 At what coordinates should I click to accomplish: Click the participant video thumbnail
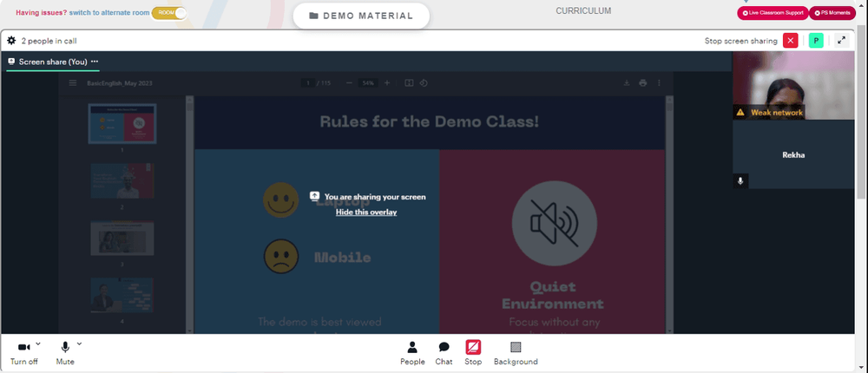tap(793, 86)
